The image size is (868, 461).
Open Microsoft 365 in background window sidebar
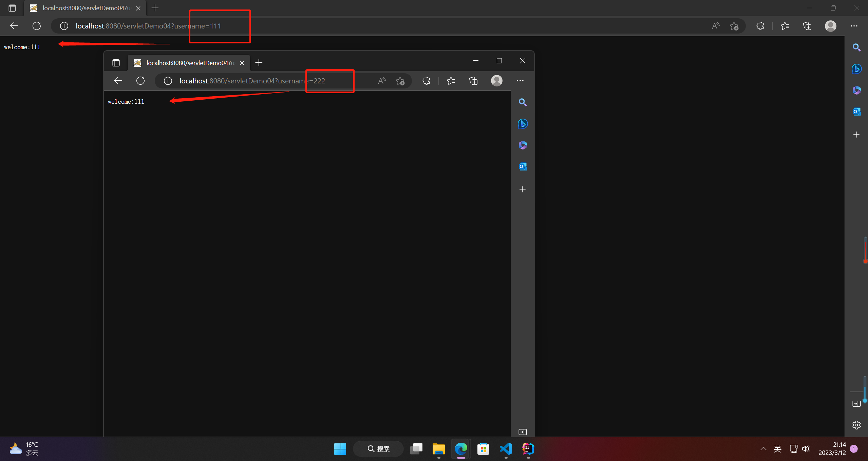pyautogui.click(x=856, y=90)
